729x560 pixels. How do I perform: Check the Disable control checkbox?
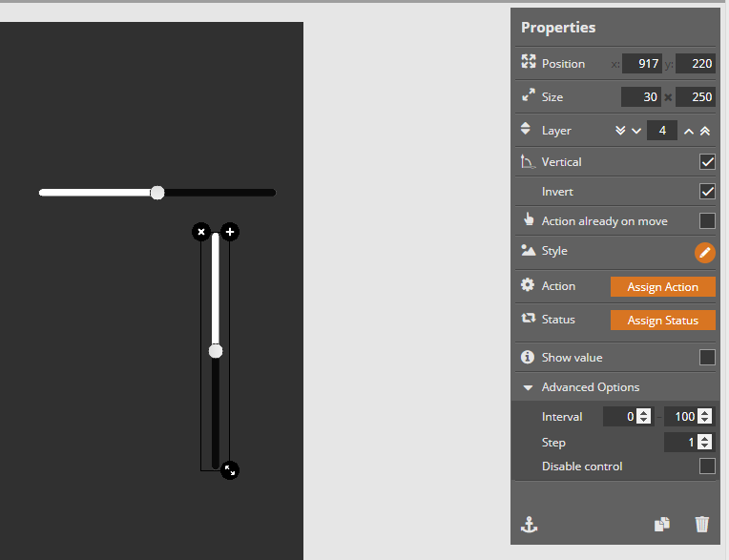click(707, 467)
